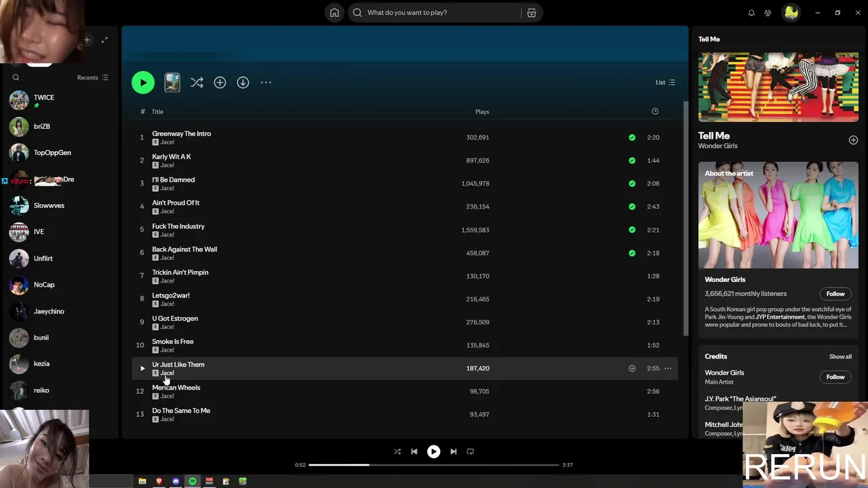Open more options for Ur Just Like Them
The height and width of the screenshot is (488, 868).
pyautogui.click(x=668, y=368)
